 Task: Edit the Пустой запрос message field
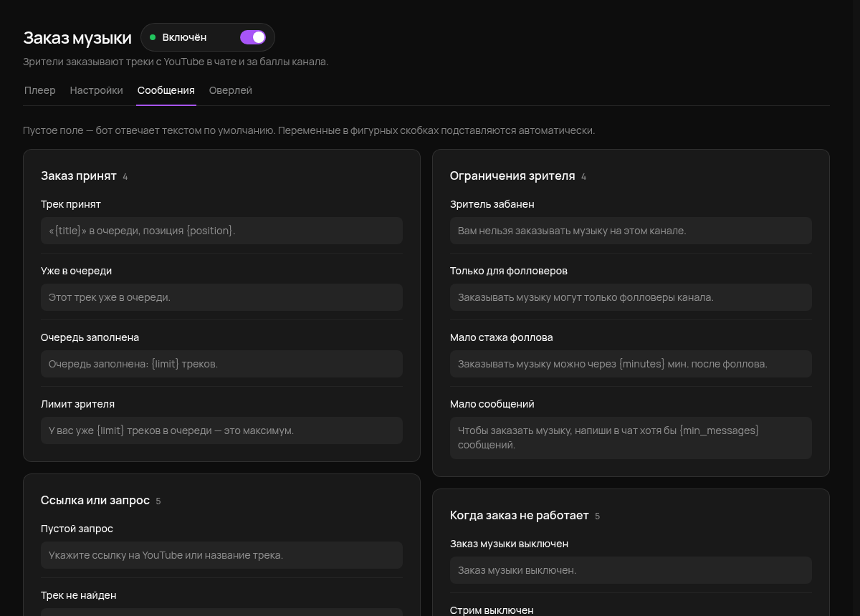tap(221, 555)
